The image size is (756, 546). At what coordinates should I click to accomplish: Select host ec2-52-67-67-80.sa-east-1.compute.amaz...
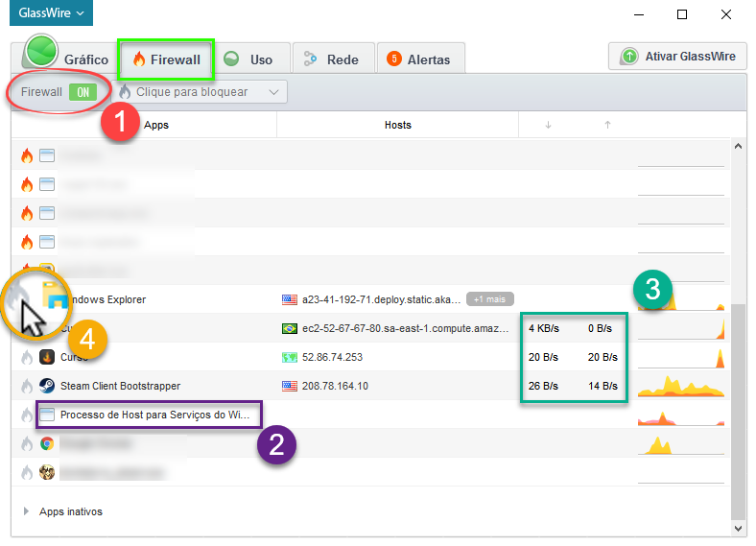coord(406,328)
